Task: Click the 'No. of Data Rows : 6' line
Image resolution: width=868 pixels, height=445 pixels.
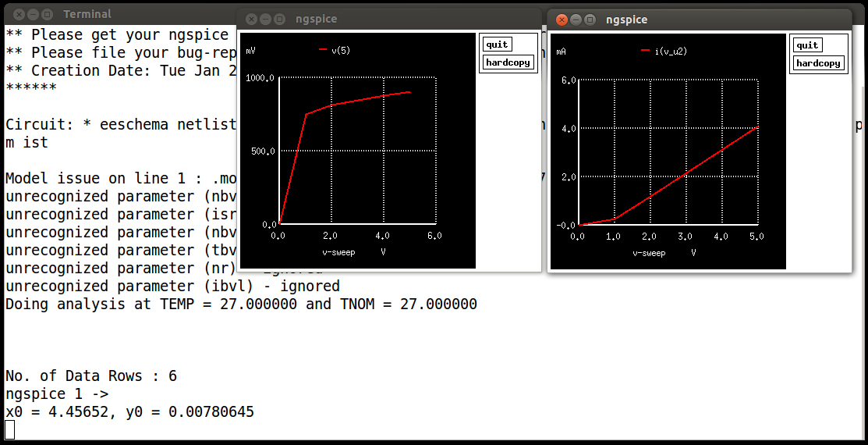Action: [91, 376]
